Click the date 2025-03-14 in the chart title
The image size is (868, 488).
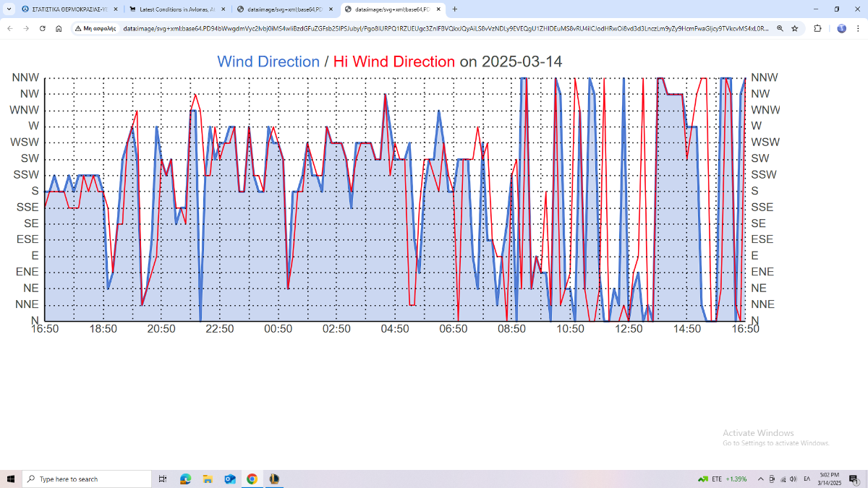(522, 61)
